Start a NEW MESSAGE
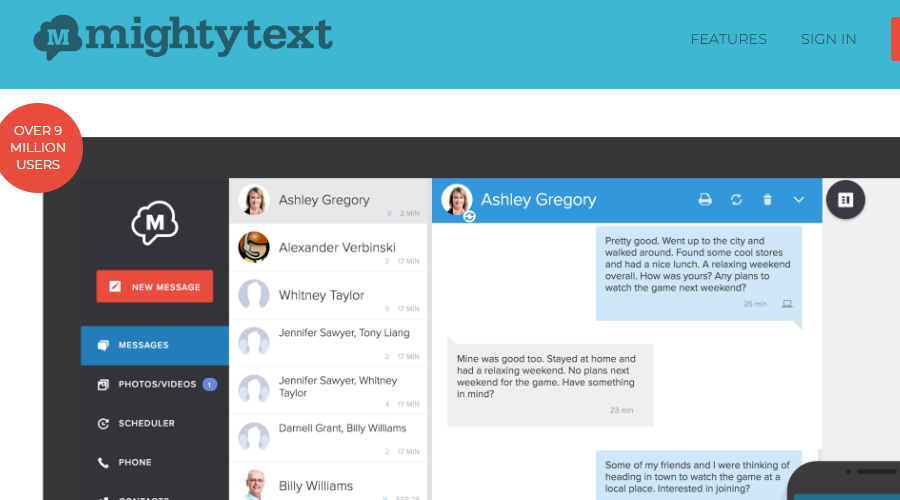900x500 pixels. [x=154, y=286]
